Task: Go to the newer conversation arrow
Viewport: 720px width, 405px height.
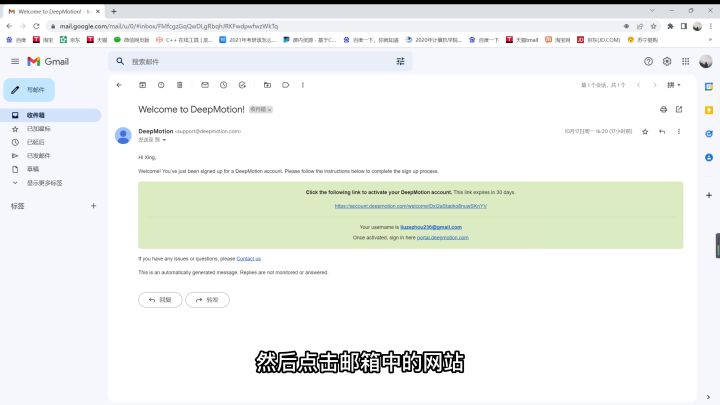Action: (638, 85)
